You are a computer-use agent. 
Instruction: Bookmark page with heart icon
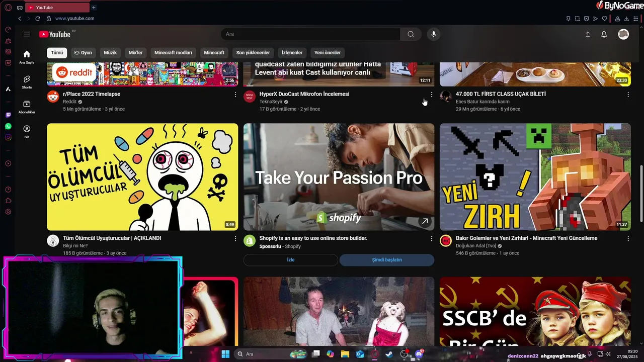(604, 19)
